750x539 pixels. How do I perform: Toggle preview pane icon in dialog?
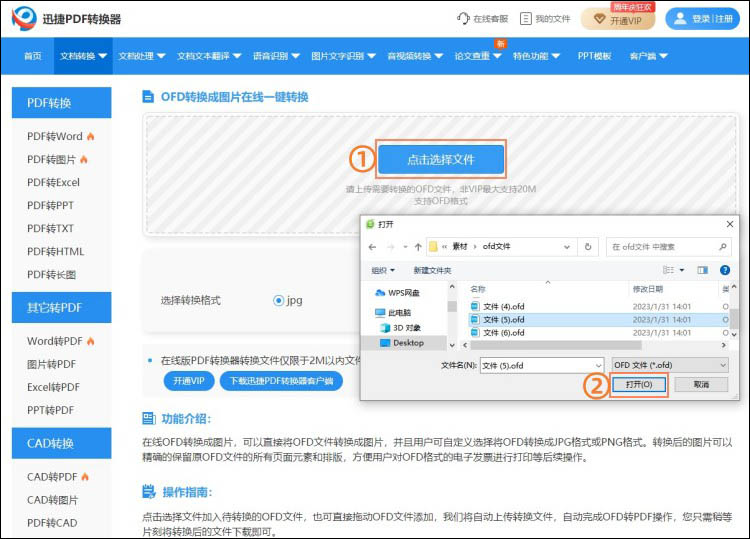coord(703,270)
